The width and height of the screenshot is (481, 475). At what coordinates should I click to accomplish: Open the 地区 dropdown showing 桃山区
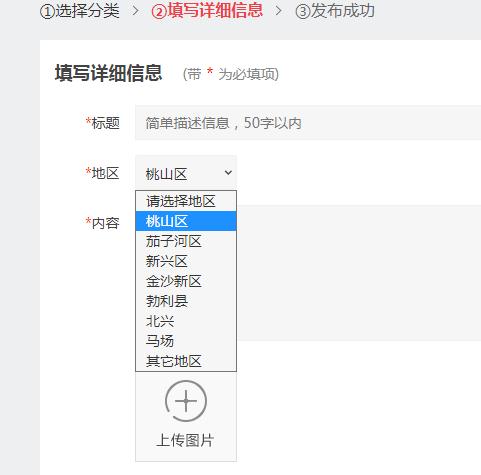pos(186,173)
